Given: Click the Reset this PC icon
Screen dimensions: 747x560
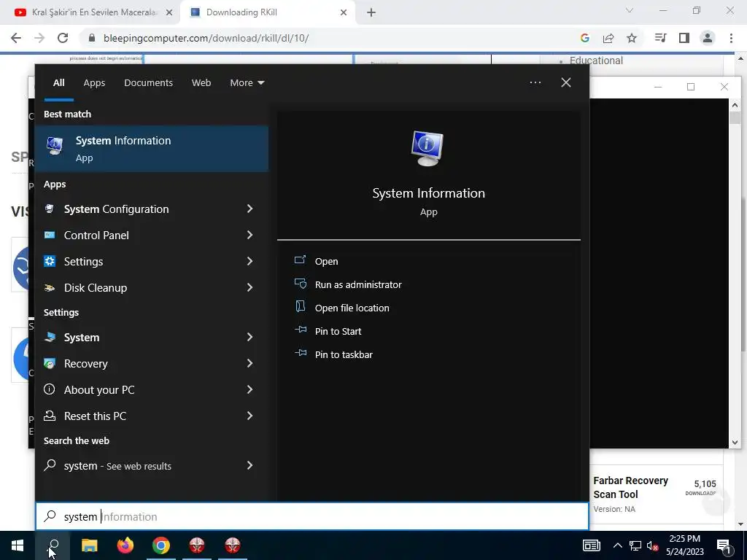Looking at the screenshot, I should coord(50,416).
